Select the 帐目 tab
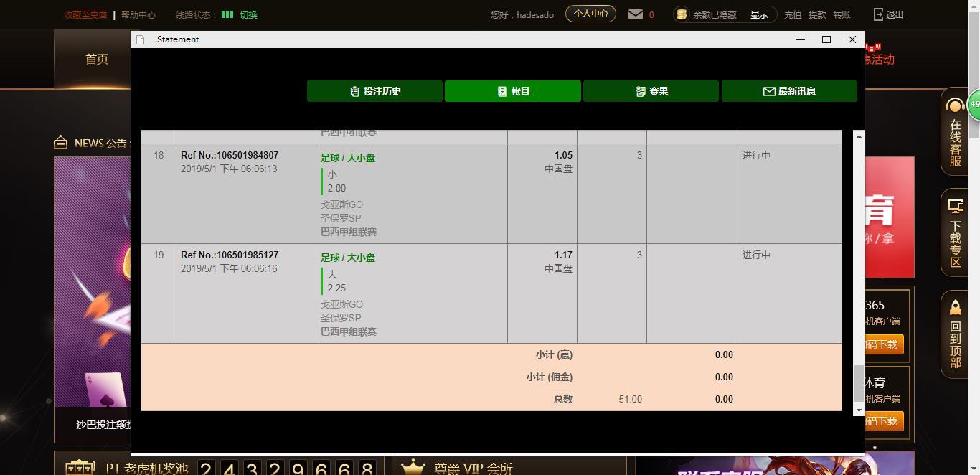 pos(513,91)
